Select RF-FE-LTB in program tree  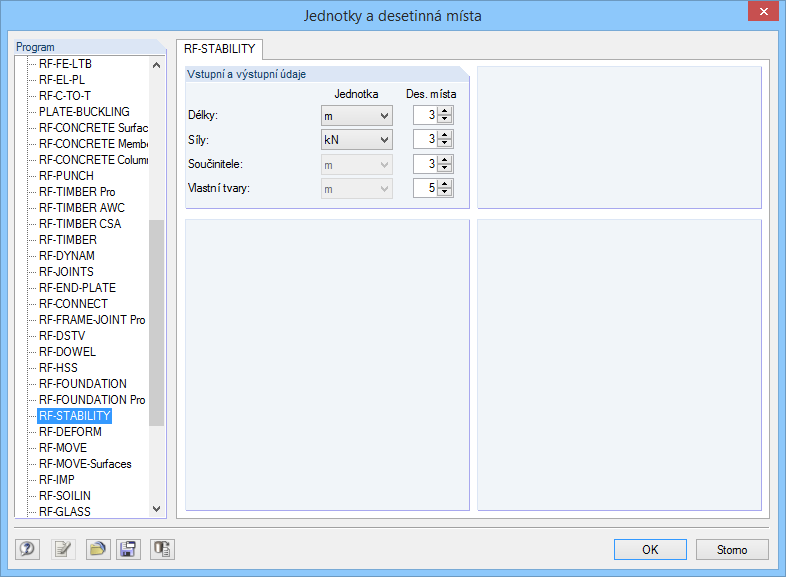click(x=65, y=64)
